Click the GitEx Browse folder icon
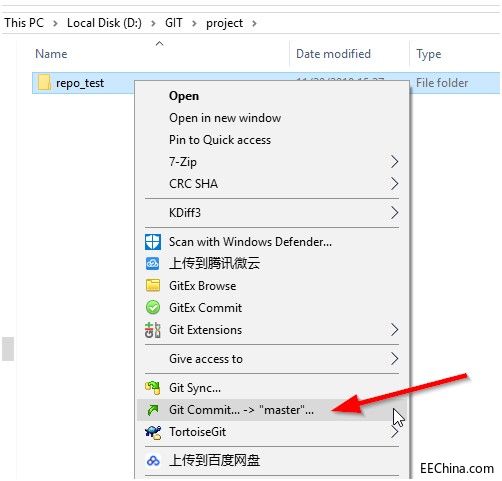The width and height of the screenshot is (502, 481). [x=153, y=286]
